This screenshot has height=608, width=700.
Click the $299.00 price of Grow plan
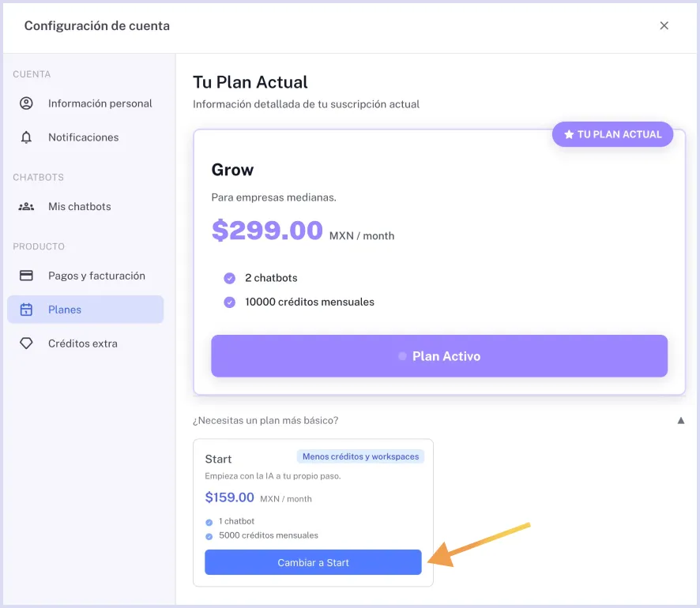pyautogui.click(x=267, y=231)
